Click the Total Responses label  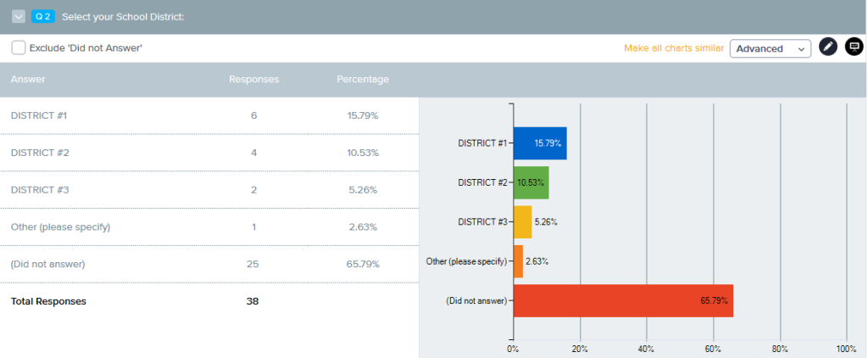coord(48,301)
